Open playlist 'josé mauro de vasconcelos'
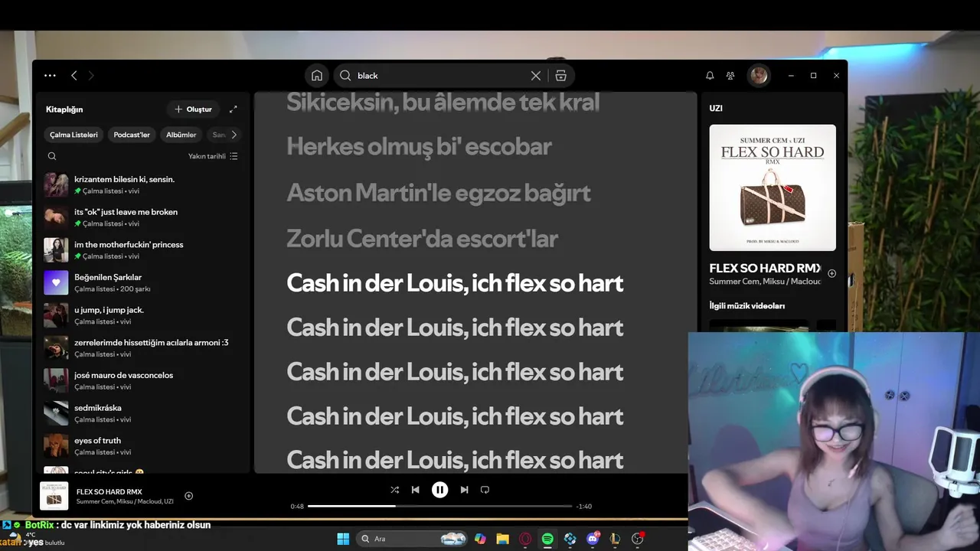Image resolution: width=980 pixels, height=551 pixels. click(143, 380)
